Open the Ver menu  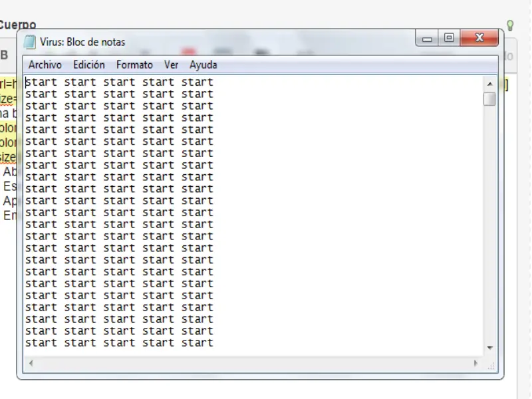tap(171, 65)
